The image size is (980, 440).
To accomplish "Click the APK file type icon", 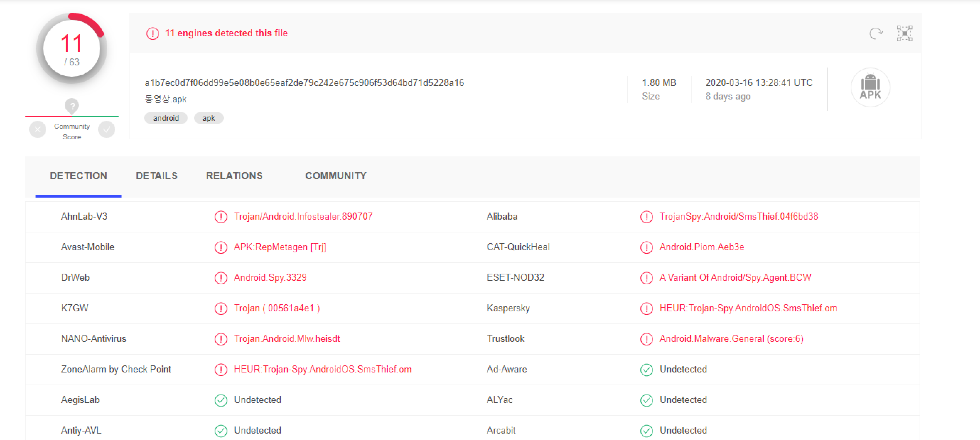I will [870, 87].
